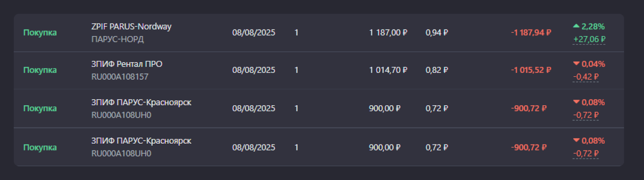The image size is (644, 180).
Task: Click the 0,94 ₽ commission value
Action: pyautogui.click(x=437, y=33)
